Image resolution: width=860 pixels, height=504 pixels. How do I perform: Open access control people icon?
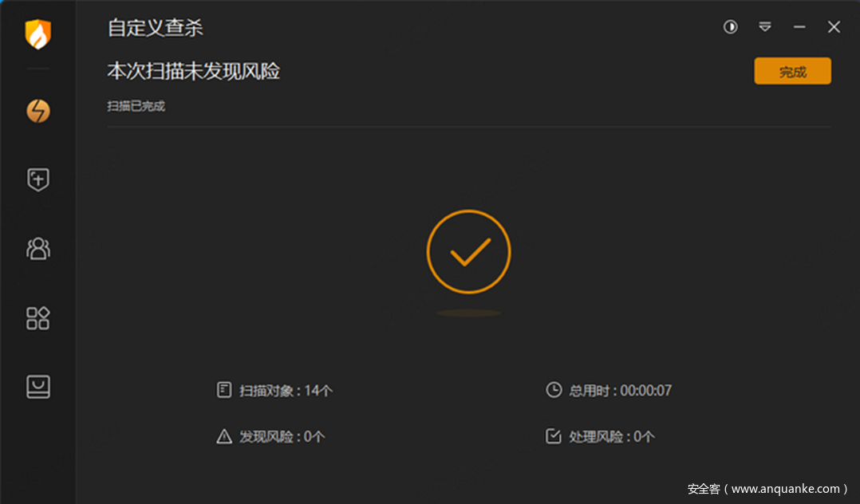pos(37,249)
